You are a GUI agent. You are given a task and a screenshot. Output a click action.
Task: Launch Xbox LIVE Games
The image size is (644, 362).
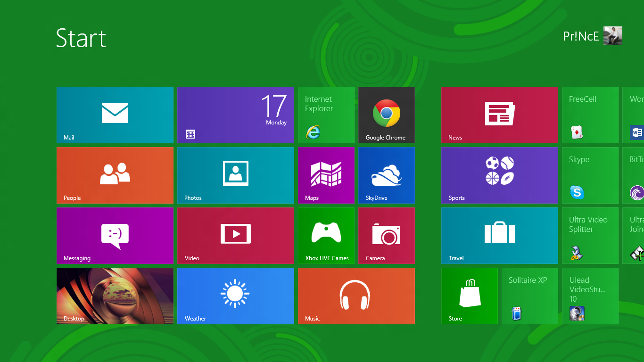tap(326, 235)
